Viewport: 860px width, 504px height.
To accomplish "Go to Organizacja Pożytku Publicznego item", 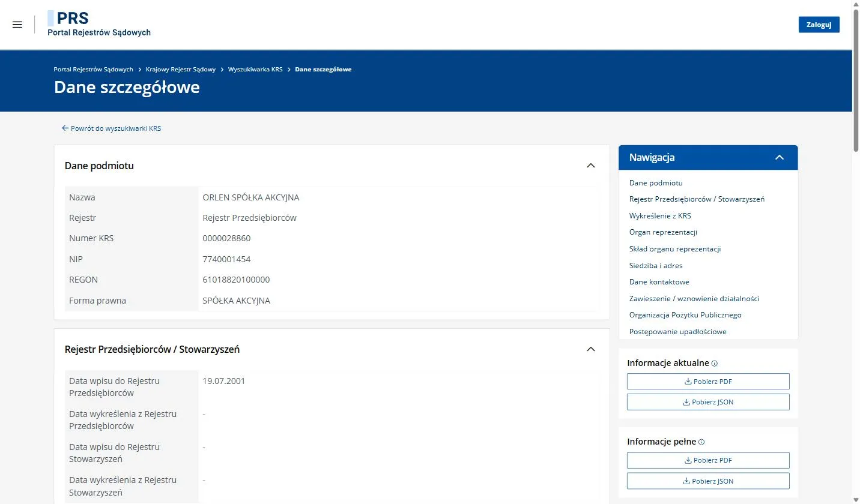I will (685, 315).
